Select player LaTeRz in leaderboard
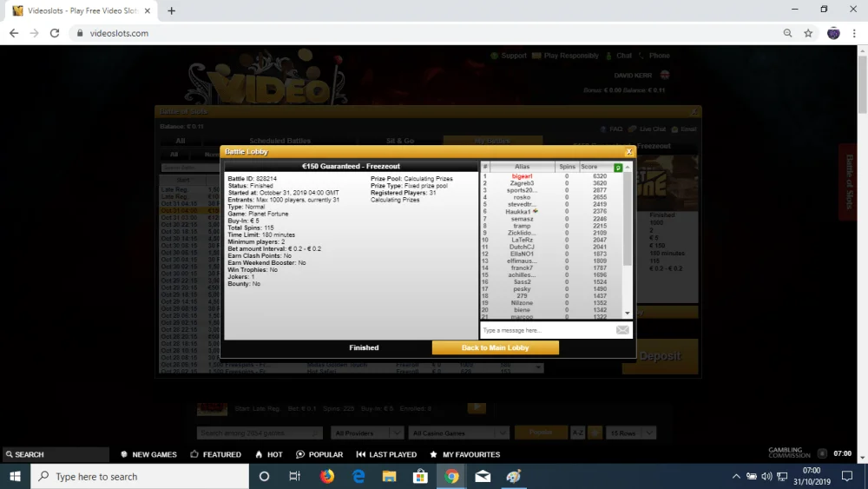Image resolution: width=868 pixels, height=489 pixels. [x=522, y=240]
